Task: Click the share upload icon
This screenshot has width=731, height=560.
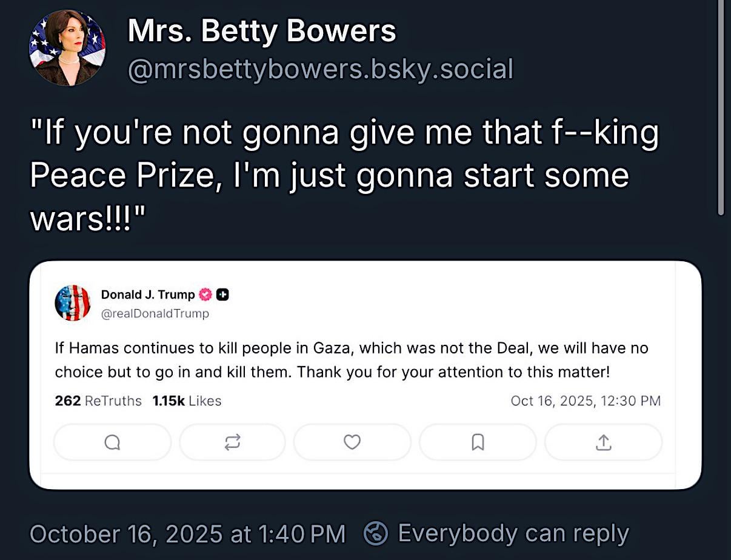Action: point(603,443)
